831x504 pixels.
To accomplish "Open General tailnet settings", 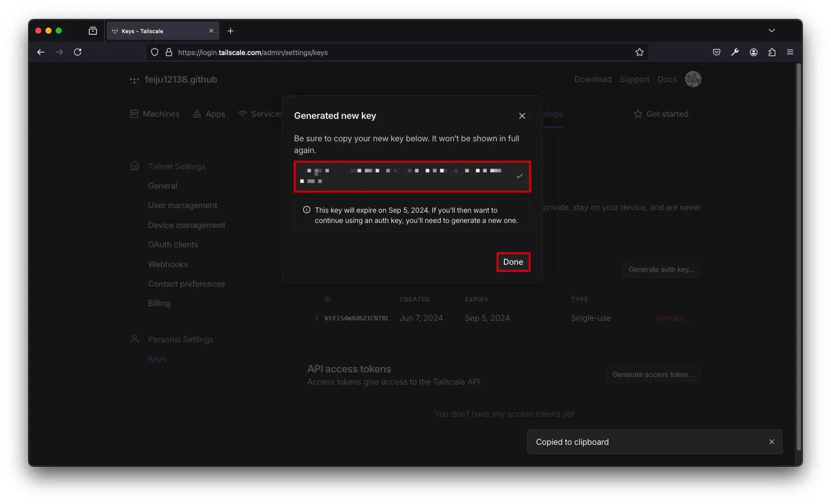I will pos(163,186).
